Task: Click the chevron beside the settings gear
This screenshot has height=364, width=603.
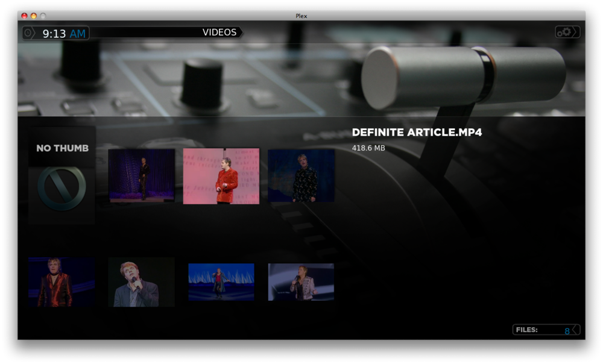Action: (576, 32)
